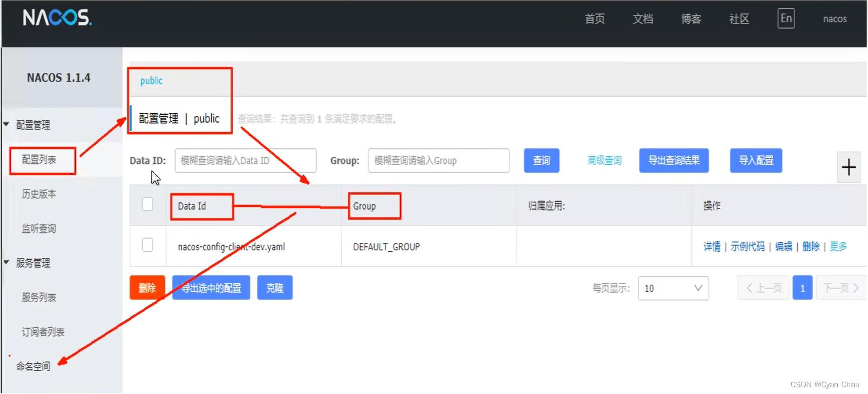
Task: Open 服务列表 in the sidebar
Action: 39,298
